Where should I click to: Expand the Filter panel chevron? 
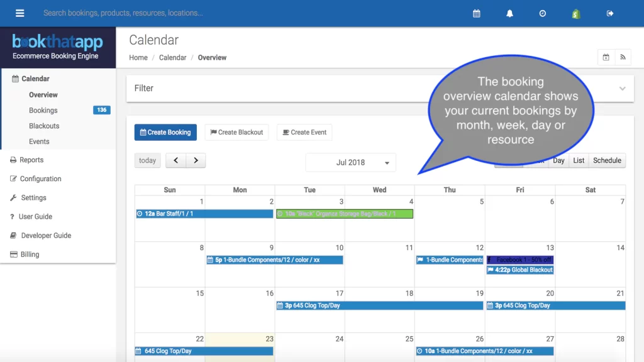click(622, 88)
